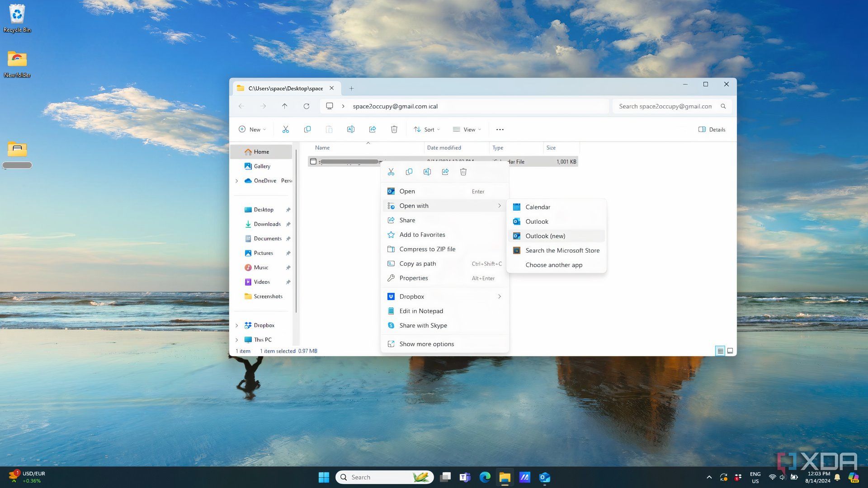Select Edit in Notepad
The height and width of the screenshot is (488, 868).
pos(445,311)
